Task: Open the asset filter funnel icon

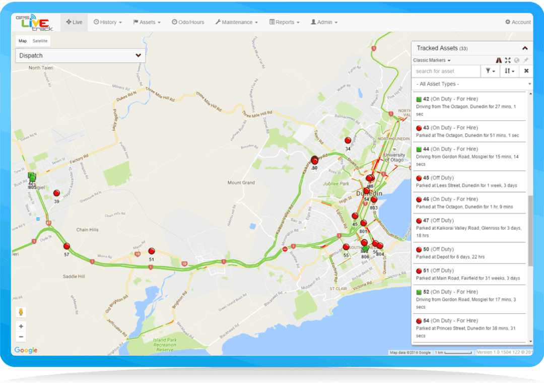Action: (488, 71)
